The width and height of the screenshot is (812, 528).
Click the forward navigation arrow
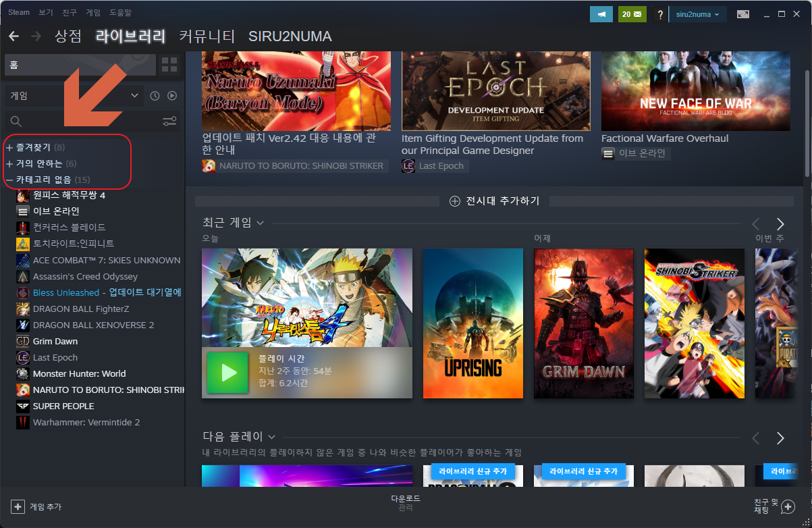[36, 36]
